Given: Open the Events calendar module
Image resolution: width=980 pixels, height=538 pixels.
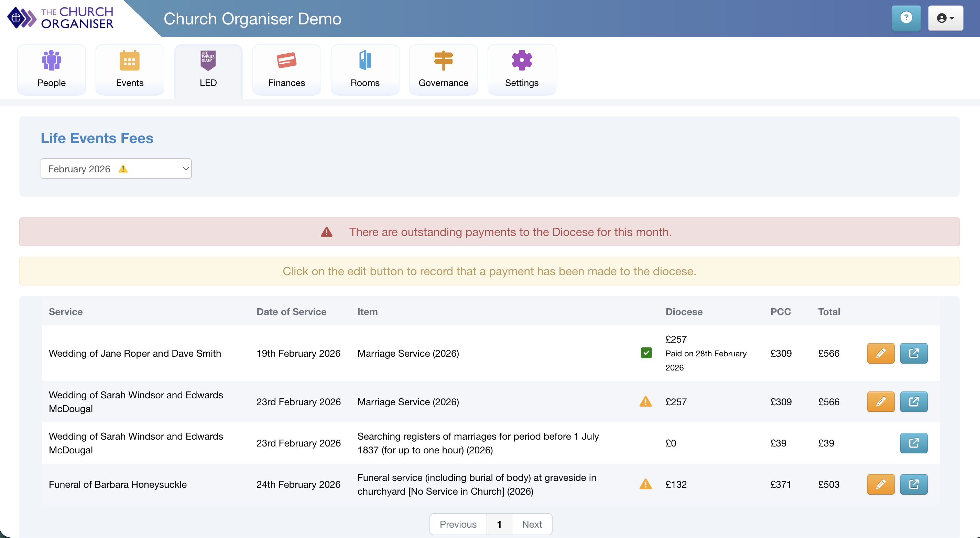Looking at the screenshot, I should point(130,69).
